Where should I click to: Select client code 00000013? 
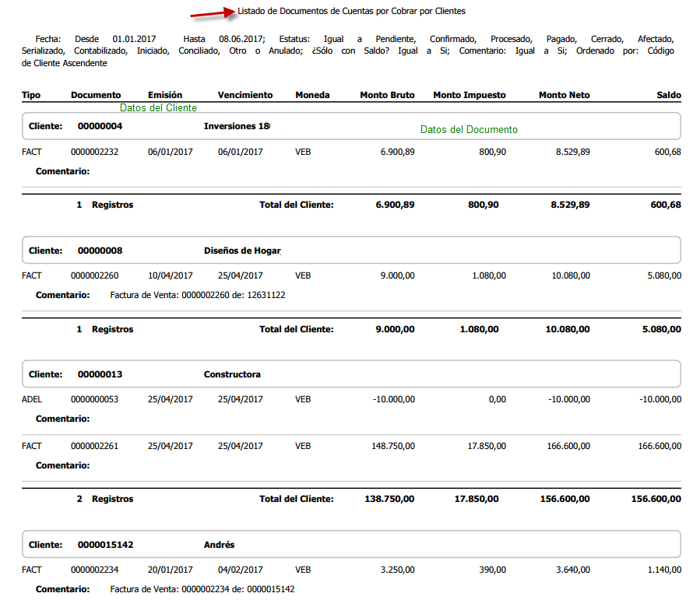(x=100, y=375)
